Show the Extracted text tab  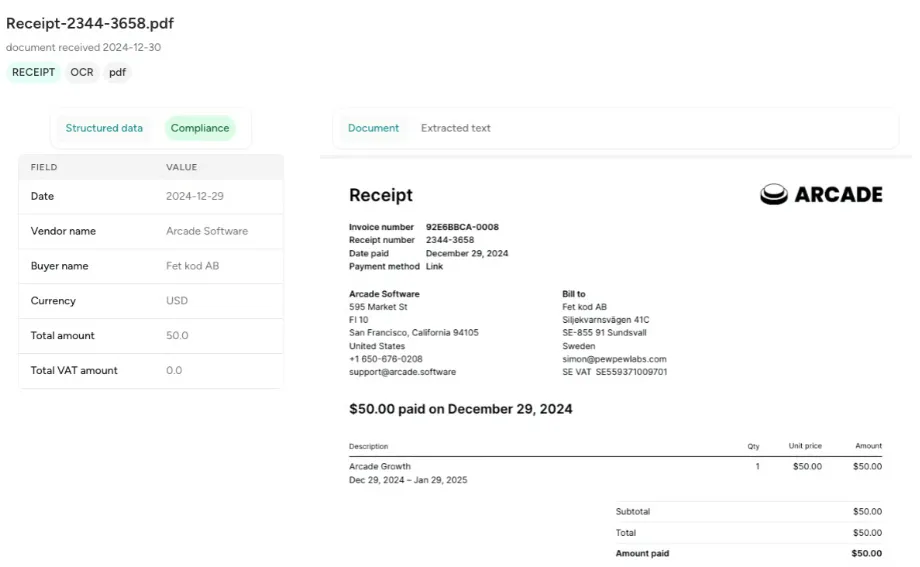click(x=455, y=128)
